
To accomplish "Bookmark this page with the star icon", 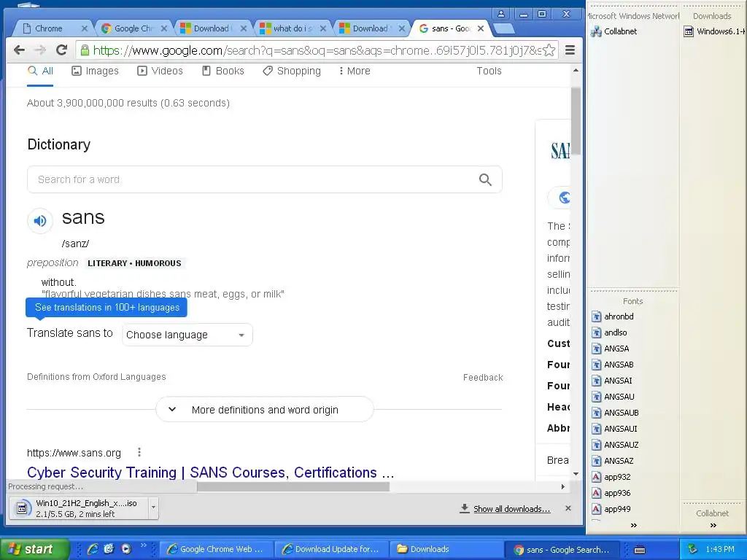I will 549,50.
